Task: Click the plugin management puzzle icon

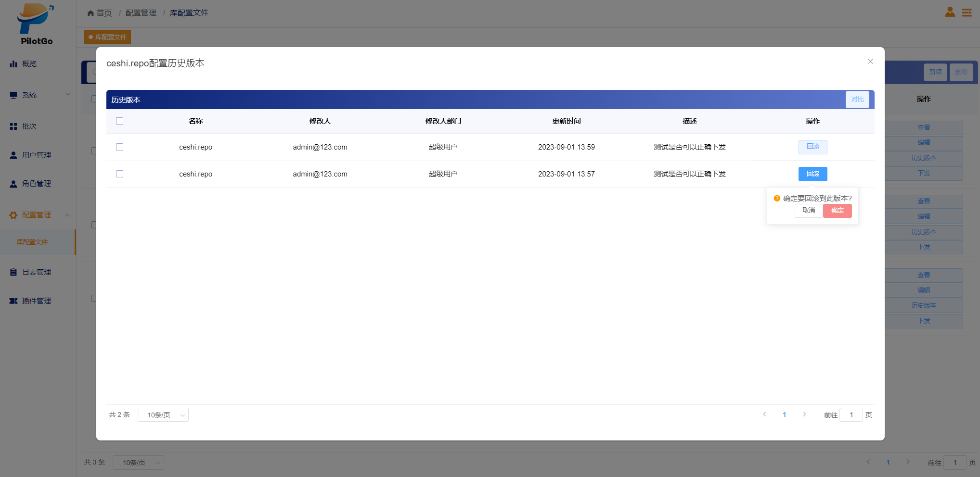Action: [x=13, y=301]
